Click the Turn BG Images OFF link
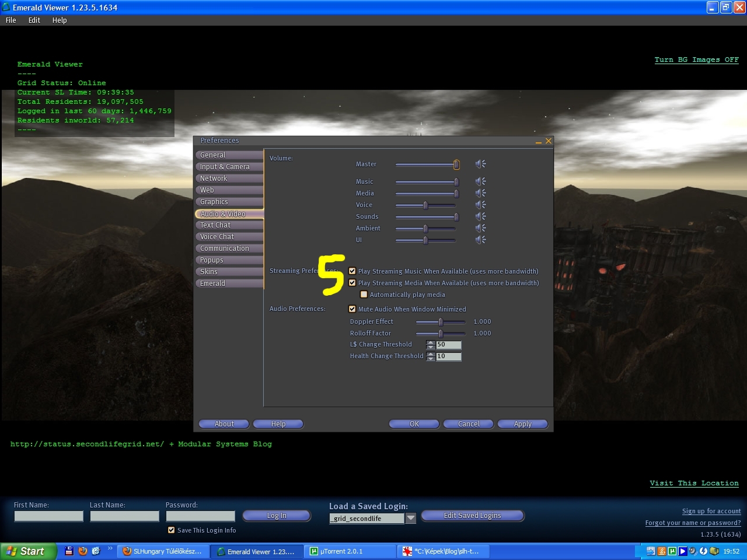The width and height of the screenshot is (747, 560). tap(696, 60)
